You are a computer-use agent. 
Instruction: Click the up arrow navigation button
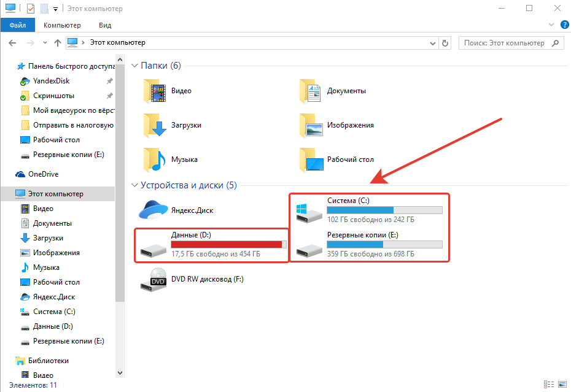[x=58, y=43]
